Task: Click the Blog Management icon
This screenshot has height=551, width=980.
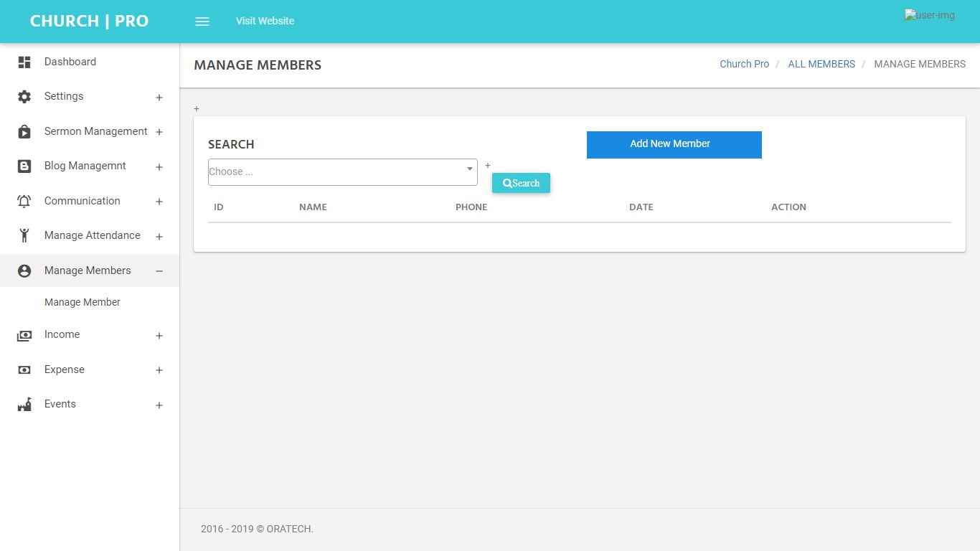Action: [x=24, y=166]
